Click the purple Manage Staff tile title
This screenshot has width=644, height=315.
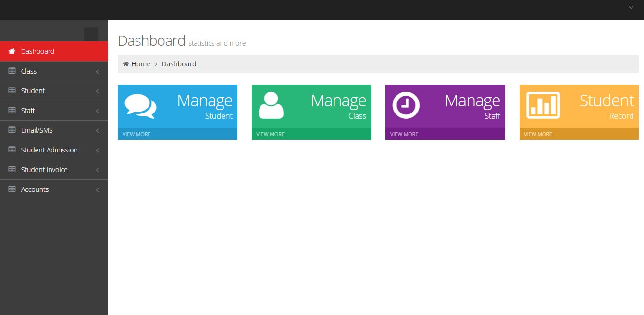coord(472,101)
